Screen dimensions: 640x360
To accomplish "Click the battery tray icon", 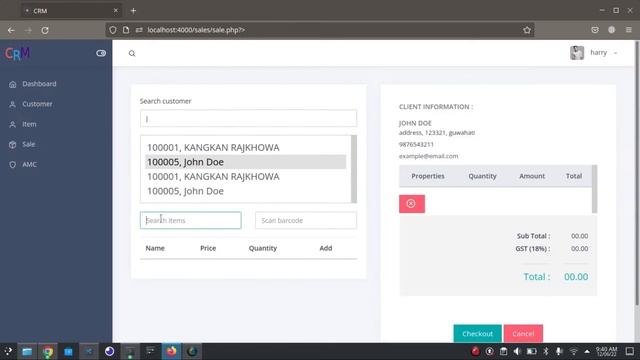I will [531, 351].
